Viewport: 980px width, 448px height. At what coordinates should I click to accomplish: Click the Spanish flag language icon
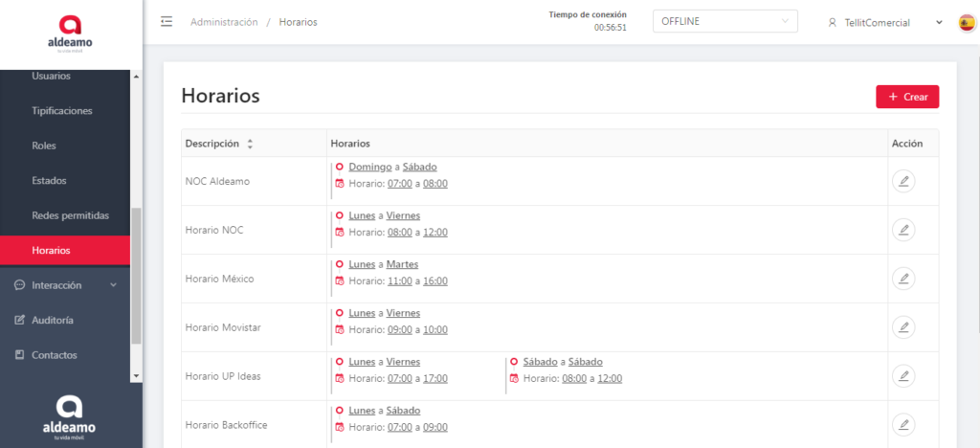click(x=967, y=23)
